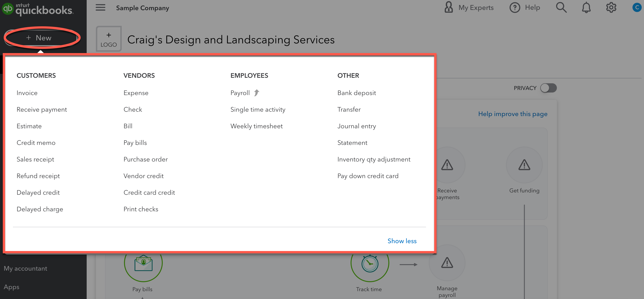
Task: Choose Purchase order under Vendors
Action: coord(145,159)
